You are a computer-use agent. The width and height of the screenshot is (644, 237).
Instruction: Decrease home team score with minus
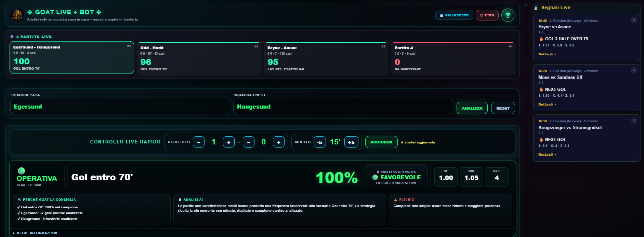[199, 142]
